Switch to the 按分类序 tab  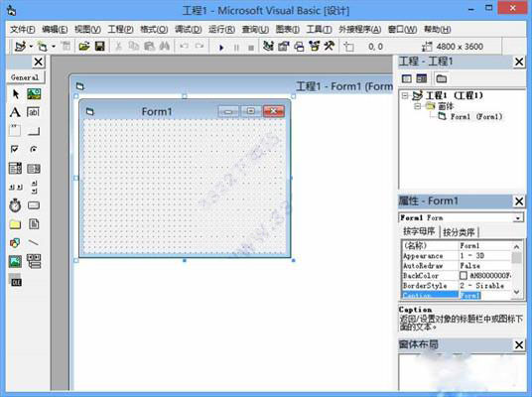459,232
